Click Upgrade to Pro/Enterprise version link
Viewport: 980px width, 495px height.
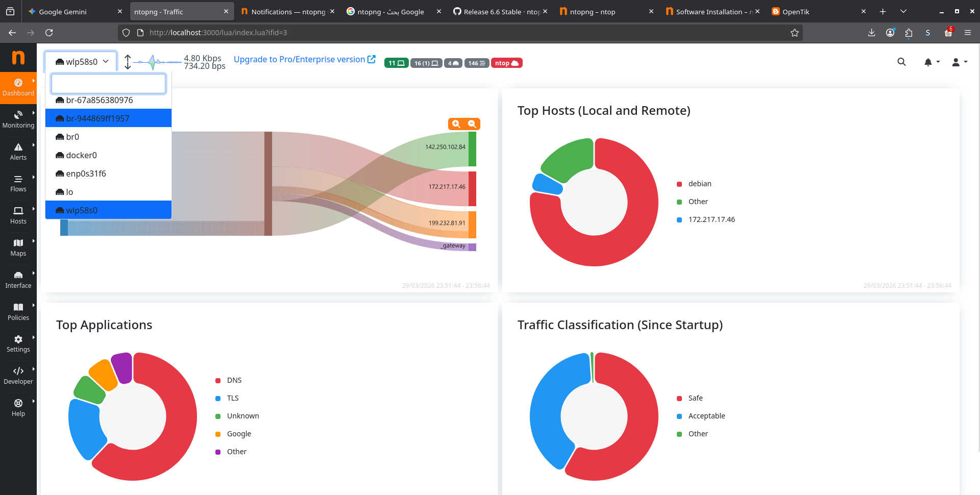click(x=304, y=60)
